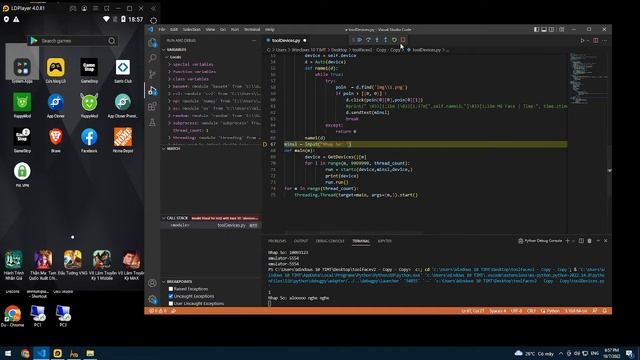Expand special variables
The image size is (640, 360).
193,64
